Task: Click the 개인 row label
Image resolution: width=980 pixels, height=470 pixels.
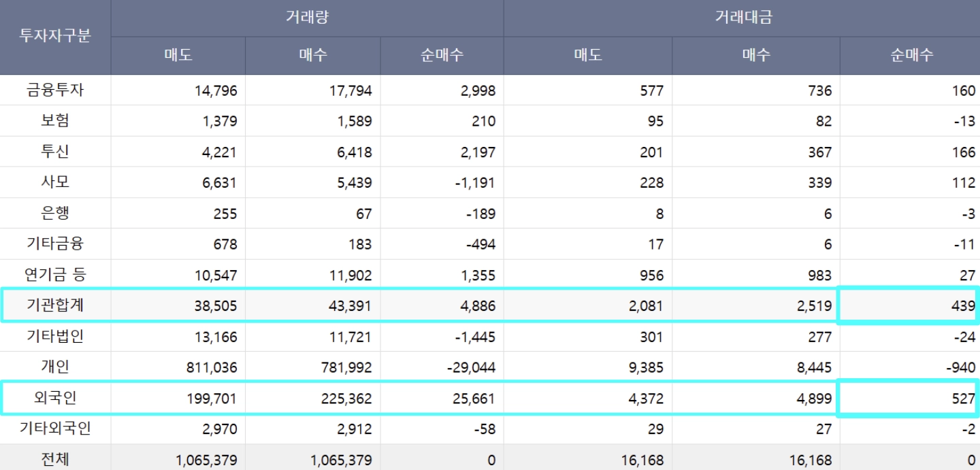Action: click(55, 367)
